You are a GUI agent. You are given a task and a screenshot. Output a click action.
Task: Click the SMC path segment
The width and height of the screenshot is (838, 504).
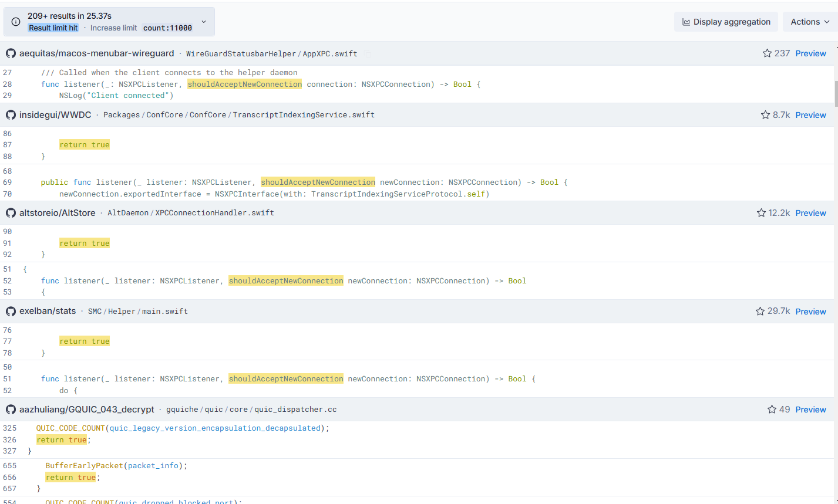coord(95,312)
